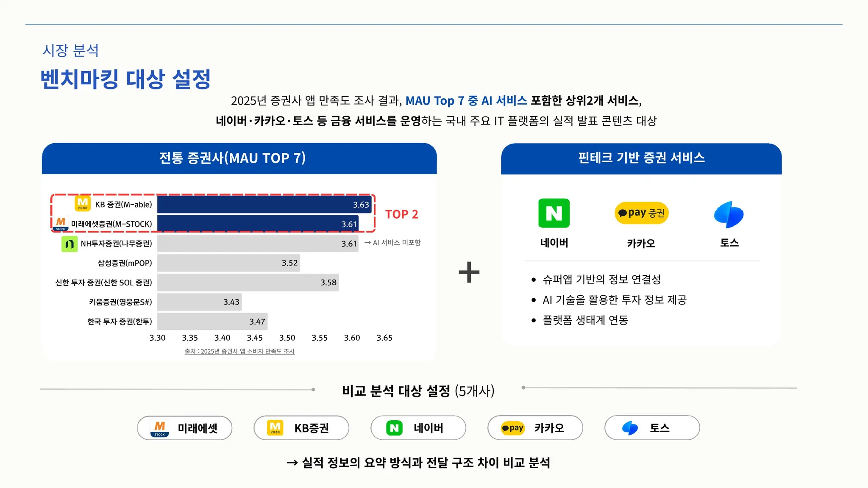
Task: Click the KB증권 M-able icon in the chart
Action: click(83, 204)
